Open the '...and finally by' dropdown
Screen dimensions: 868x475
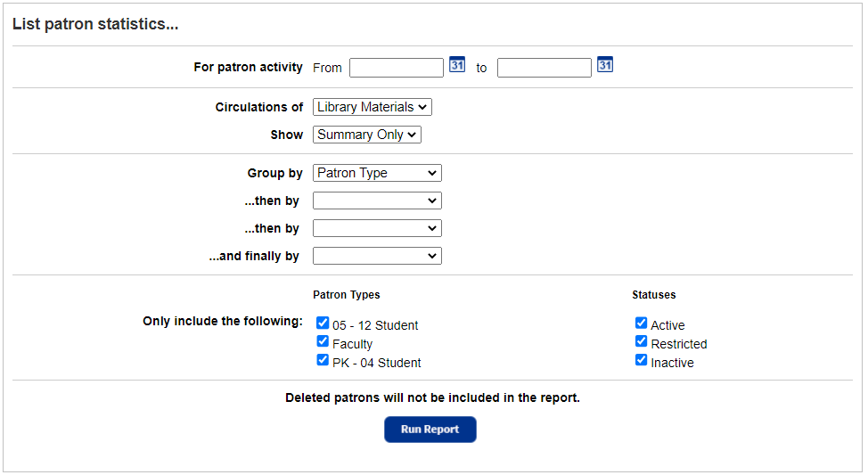377,256
